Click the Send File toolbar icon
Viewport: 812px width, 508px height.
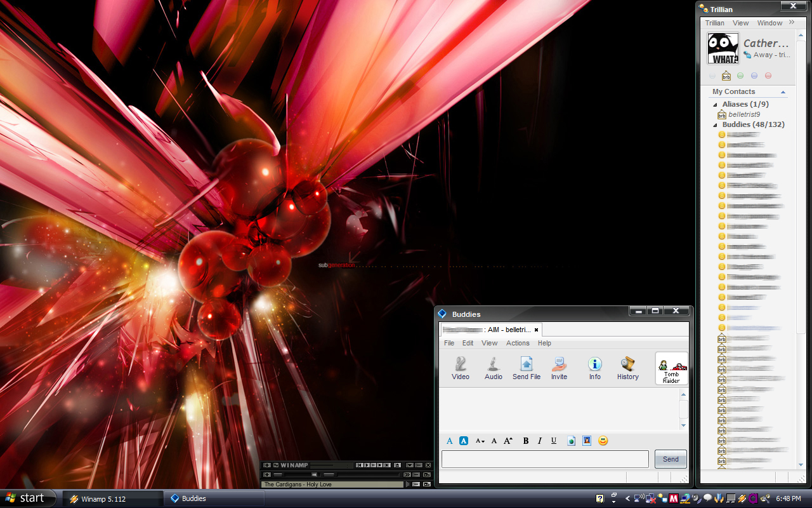point(527,368)
